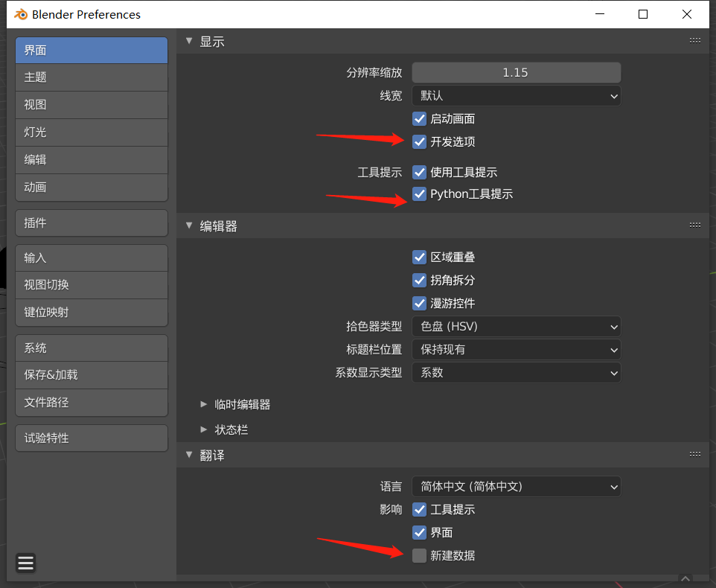Toggle the 漫游控件 checkbox
Image resolution: width=716 pixels, height=588 pixels.
click(419, 303)
